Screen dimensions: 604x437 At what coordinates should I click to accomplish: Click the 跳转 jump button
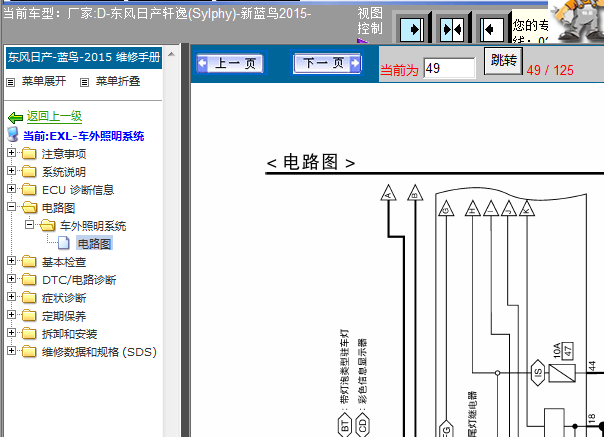[x=503, y=61]
